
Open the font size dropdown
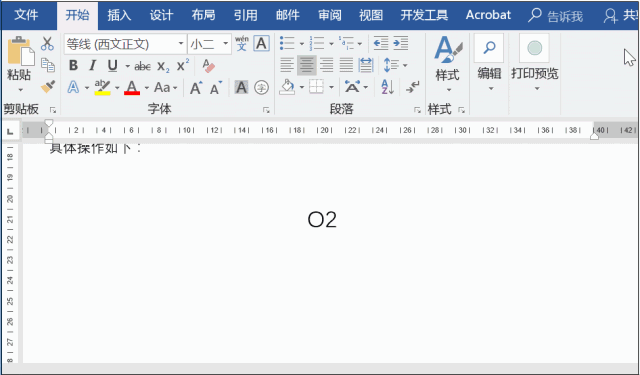click(225, 43)
